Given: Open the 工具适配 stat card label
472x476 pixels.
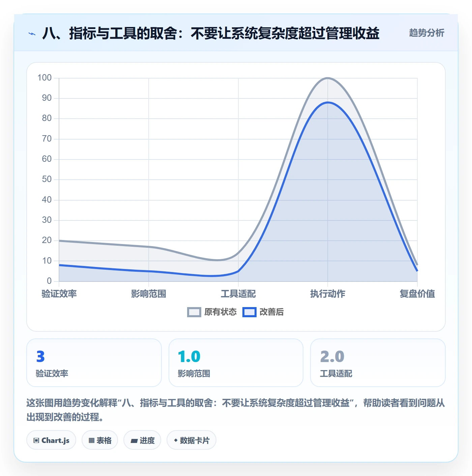Looking at the screenshot, I should [336, 374].
